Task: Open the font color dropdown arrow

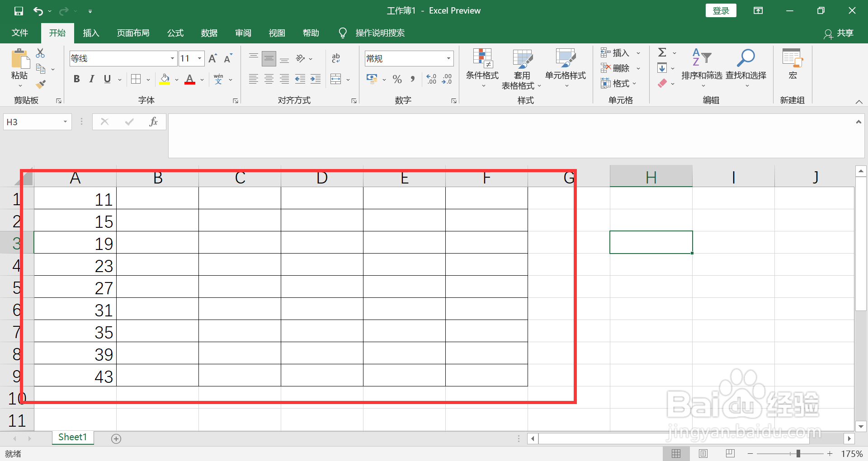Action: coord(202,80)
